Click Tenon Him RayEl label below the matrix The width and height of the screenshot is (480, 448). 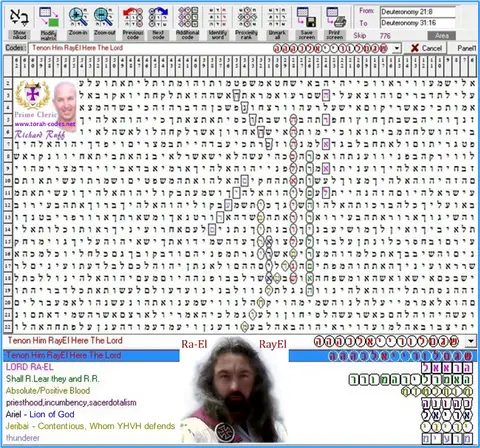pos(65,341)
